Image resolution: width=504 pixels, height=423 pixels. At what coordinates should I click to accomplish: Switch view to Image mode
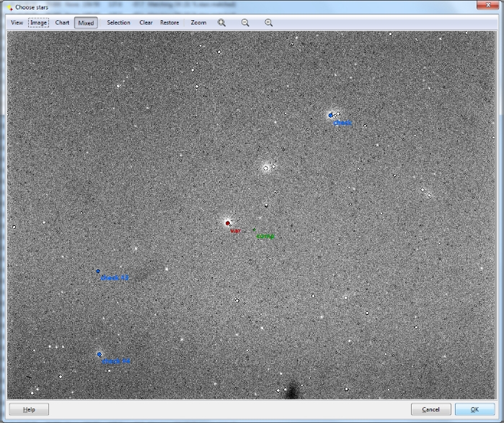click(x=39, y=22)
